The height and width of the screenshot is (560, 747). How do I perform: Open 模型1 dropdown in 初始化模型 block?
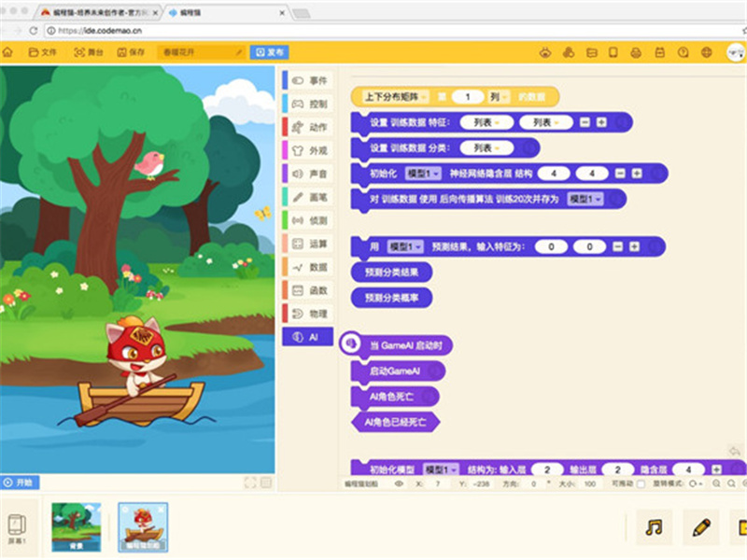click(x=441, y=470)
